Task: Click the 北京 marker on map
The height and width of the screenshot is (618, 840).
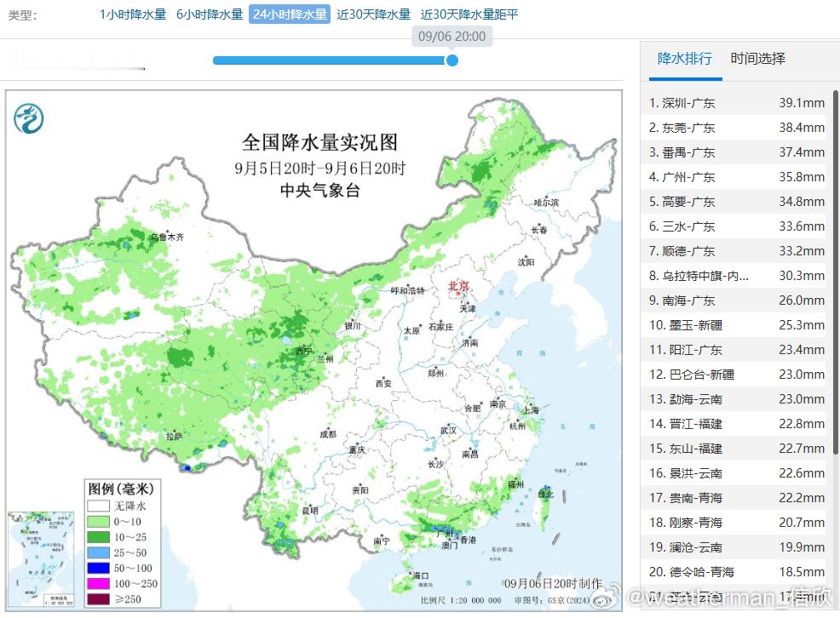Action: click(x=458, y=288)
